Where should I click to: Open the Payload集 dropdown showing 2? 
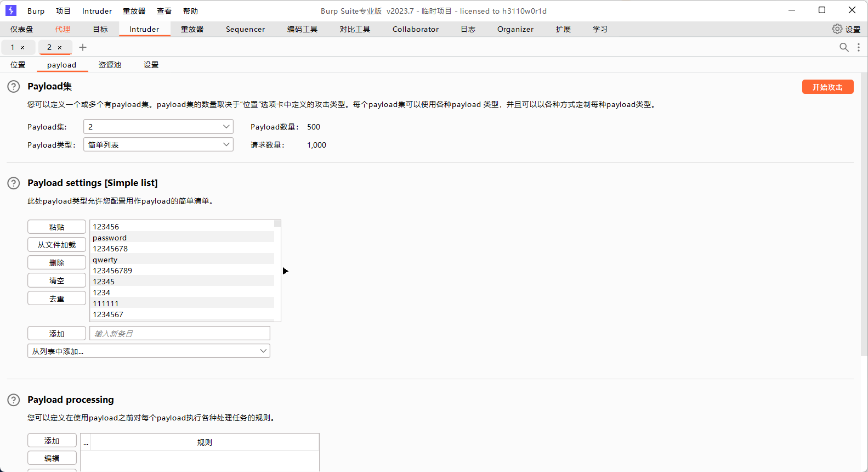(x=158, y=127)
